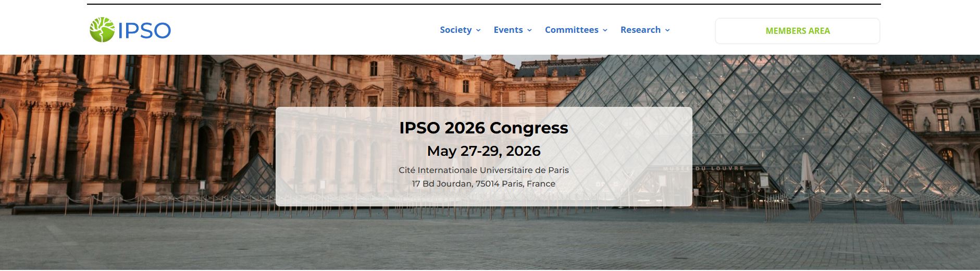Open the Society menu

(455, 30)
